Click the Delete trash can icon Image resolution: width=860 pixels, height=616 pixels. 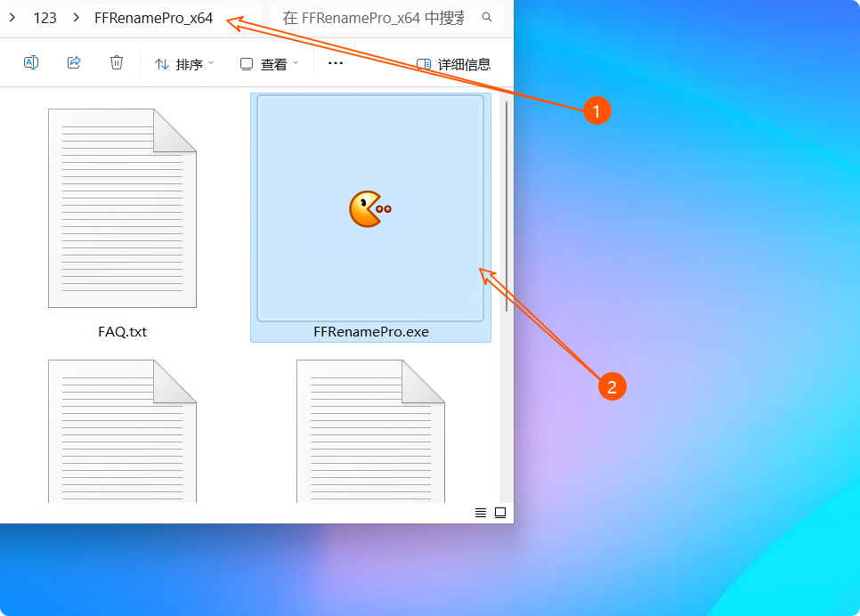click(x=117, y=62)
